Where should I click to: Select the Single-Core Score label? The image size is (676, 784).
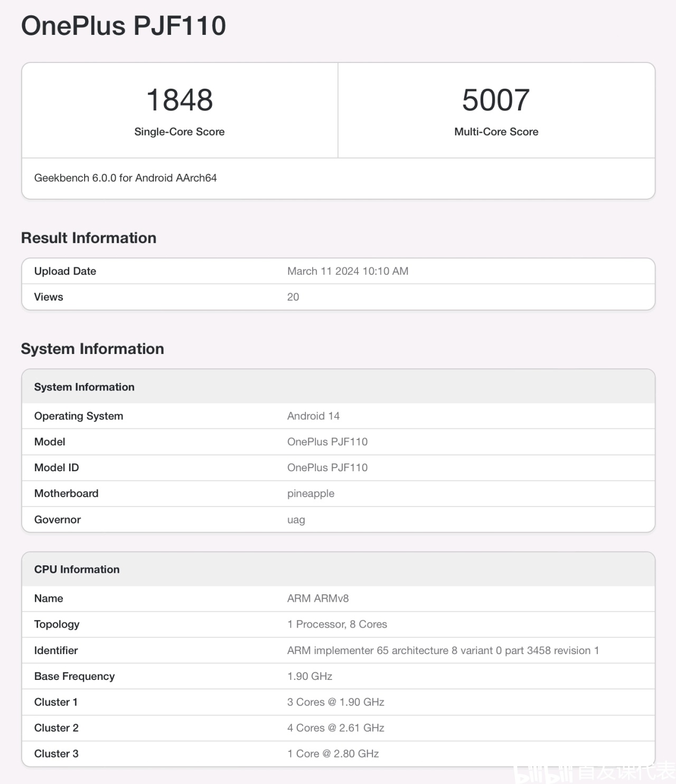coord(180,132)
